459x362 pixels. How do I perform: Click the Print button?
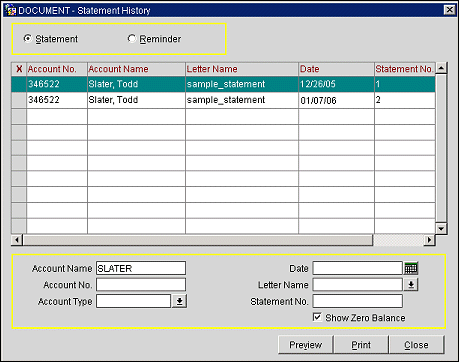361,345
